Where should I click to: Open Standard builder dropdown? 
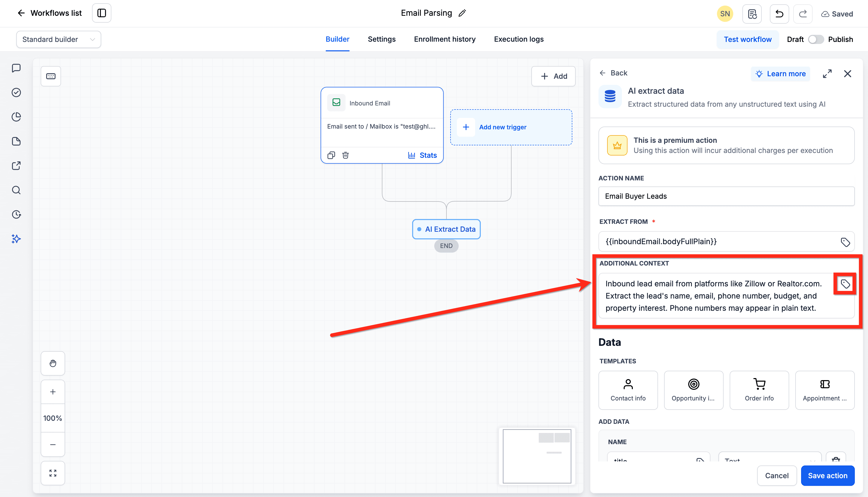(x=58, y=39)
